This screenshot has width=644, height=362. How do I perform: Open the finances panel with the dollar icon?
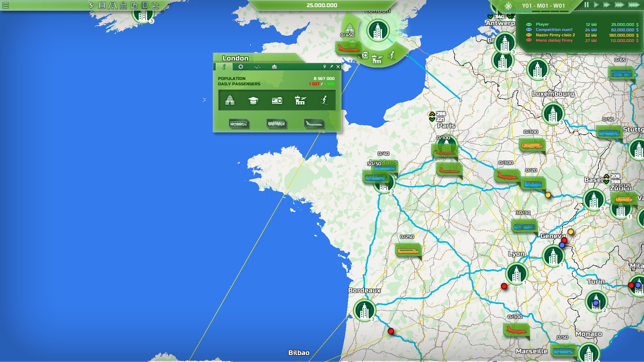(x=91, y=5)
